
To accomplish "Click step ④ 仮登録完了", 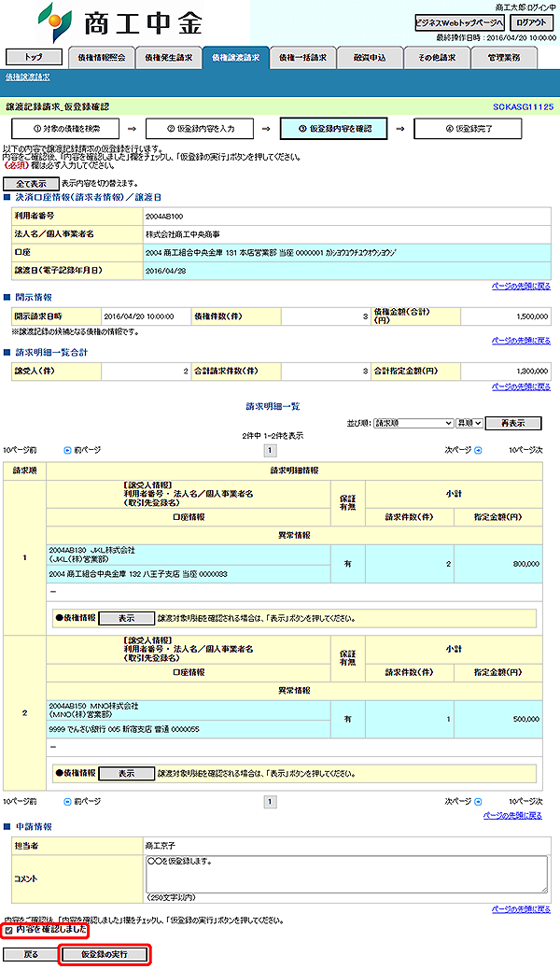I will (x=468, y=129).
